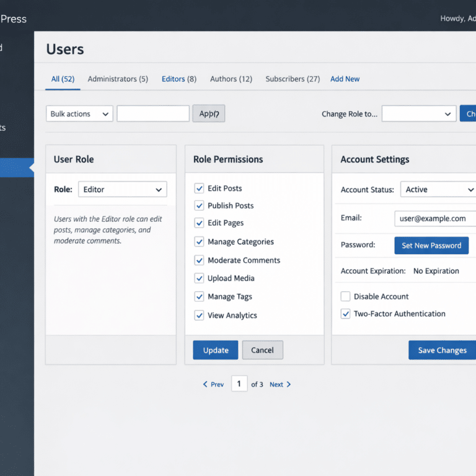Click the Next pagination arrow
The width and height of the screenshot is (476, 476).
point(281,384)
